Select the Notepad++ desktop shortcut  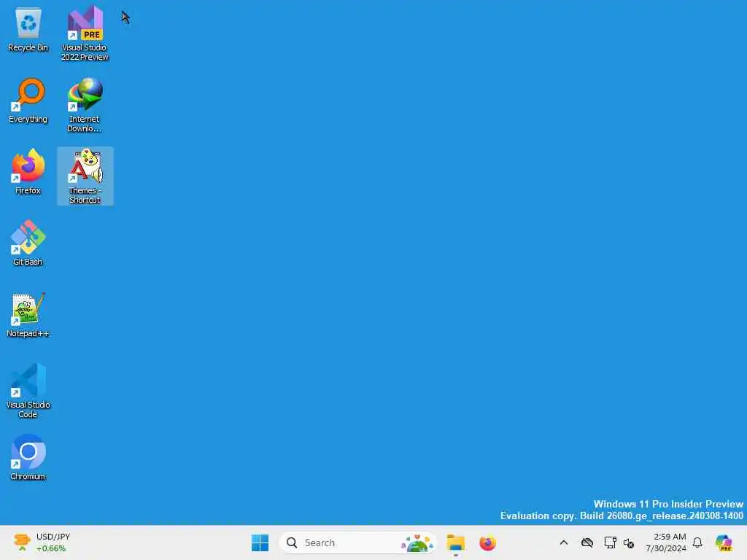point(28,315)
